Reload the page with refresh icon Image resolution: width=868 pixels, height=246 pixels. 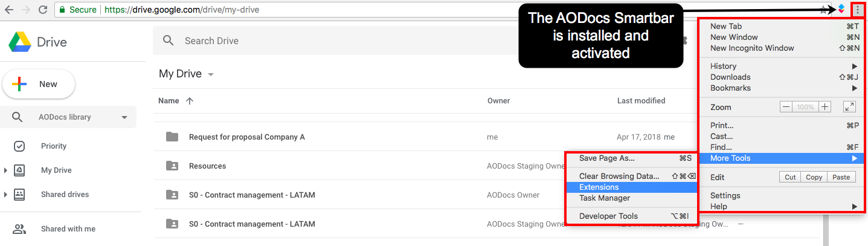pyautogui.click(x=42, y=10)
